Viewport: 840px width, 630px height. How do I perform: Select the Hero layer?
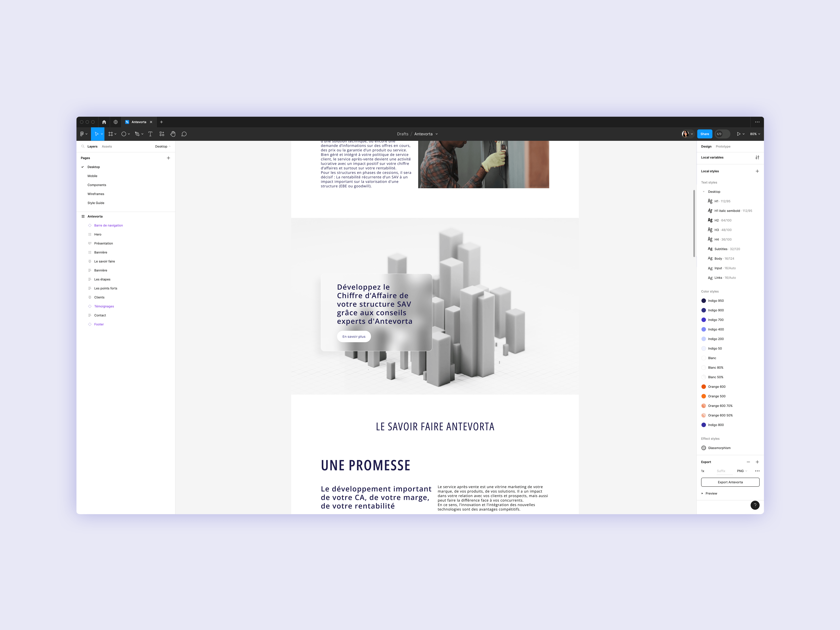[98, 235]
